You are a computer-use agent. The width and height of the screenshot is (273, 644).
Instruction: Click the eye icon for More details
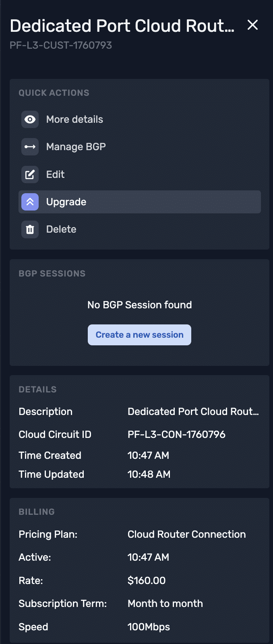[x=30, y=120]
